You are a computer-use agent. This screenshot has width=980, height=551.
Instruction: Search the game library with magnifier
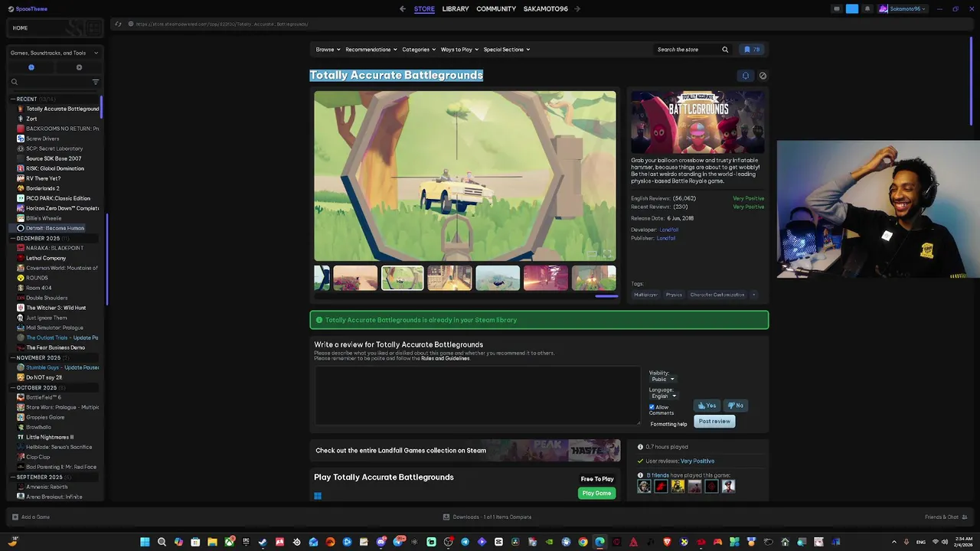[14, 82]
